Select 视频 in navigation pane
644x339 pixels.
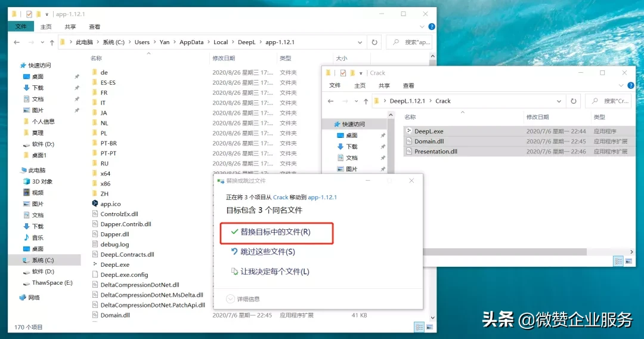pos(38,193)
